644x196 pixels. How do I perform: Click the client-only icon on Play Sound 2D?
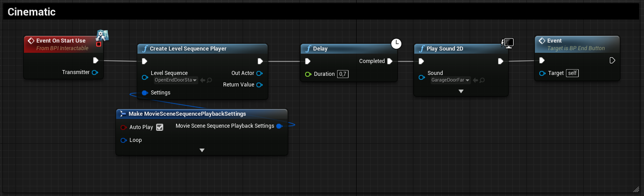[507, 43]
